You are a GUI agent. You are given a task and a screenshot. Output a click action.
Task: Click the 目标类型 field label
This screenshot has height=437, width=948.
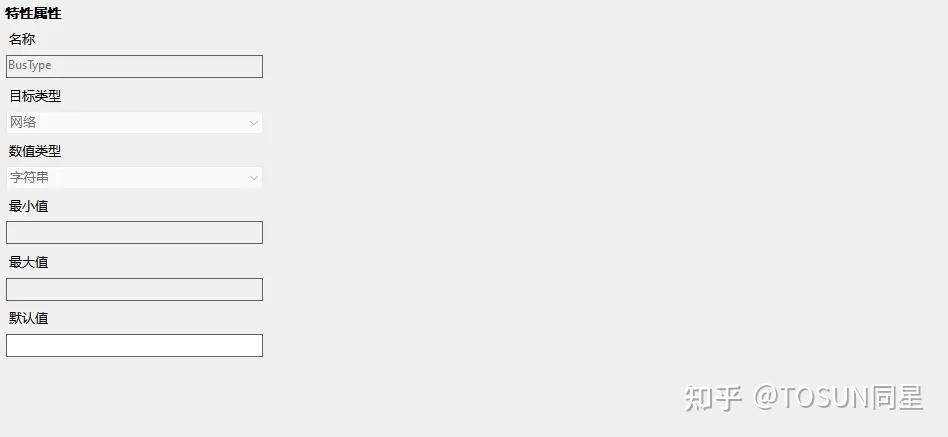pyautogui.click(x=35, y=96)
